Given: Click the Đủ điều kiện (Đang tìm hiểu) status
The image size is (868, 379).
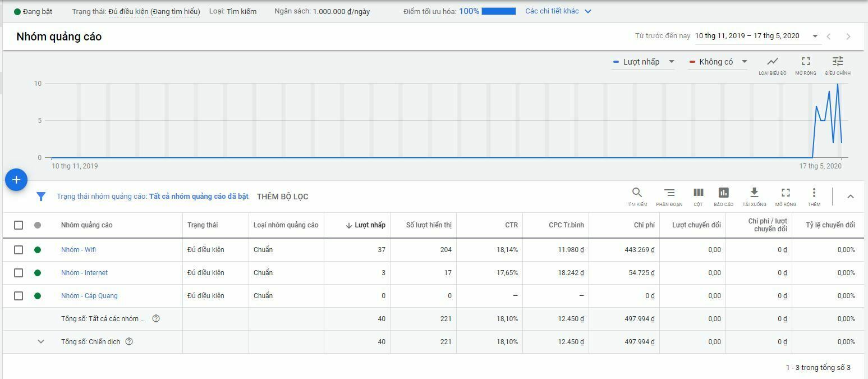Looking at the screenshot, I should click(154, 11).
